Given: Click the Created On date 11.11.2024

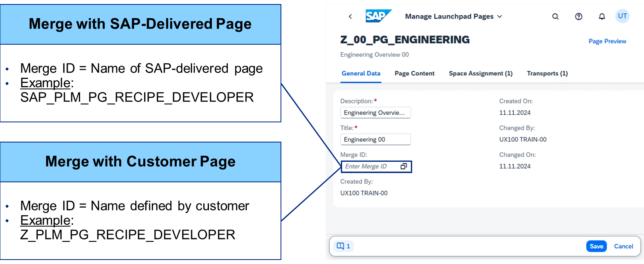Looking at the screenshot, I should [x=515, y=113].
